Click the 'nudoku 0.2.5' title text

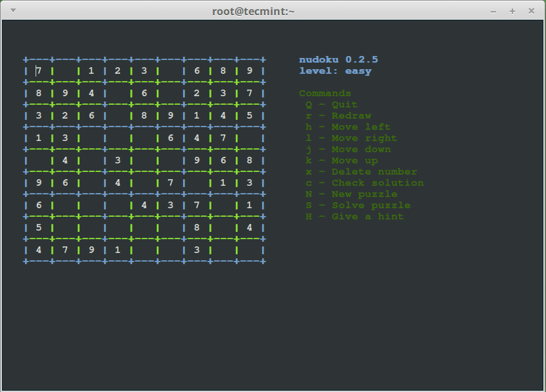(x=339, y=59)
